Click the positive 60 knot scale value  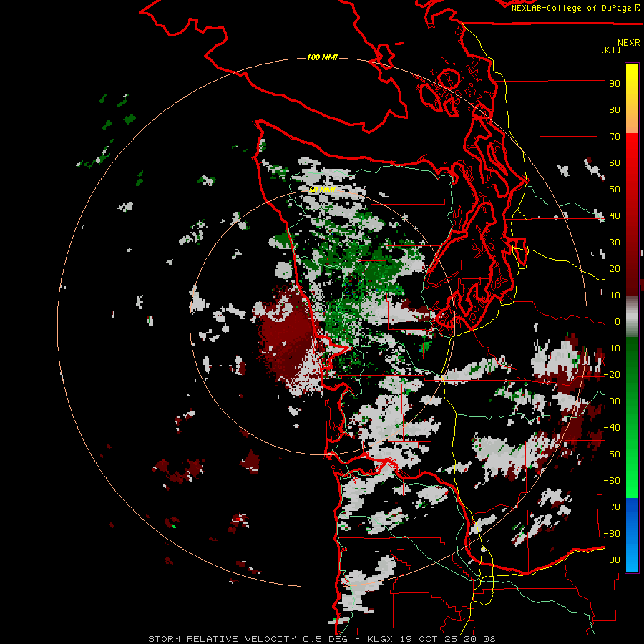pos(615,162)
